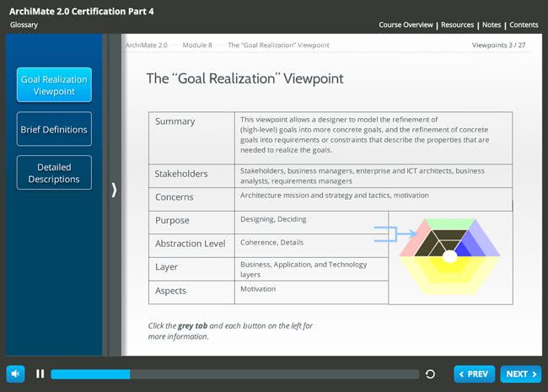Screen dimensions: 548x392
Task: Click the 'Architecture mission and strategy' concerns cell
Action: pyautogui.click(x=373, y=200)
